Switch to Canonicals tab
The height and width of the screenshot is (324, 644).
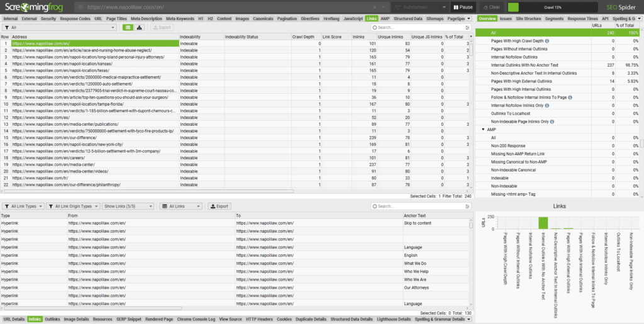pyautogui.click(x=263, y=18)
